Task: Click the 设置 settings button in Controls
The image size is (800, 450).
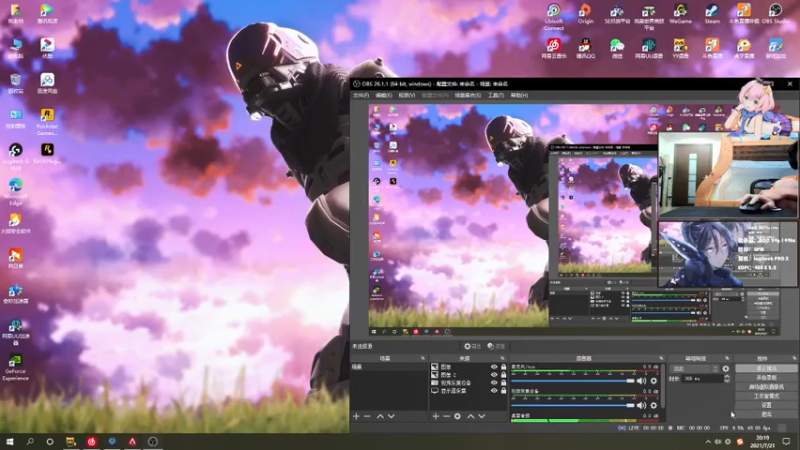Action: [766, 405]
